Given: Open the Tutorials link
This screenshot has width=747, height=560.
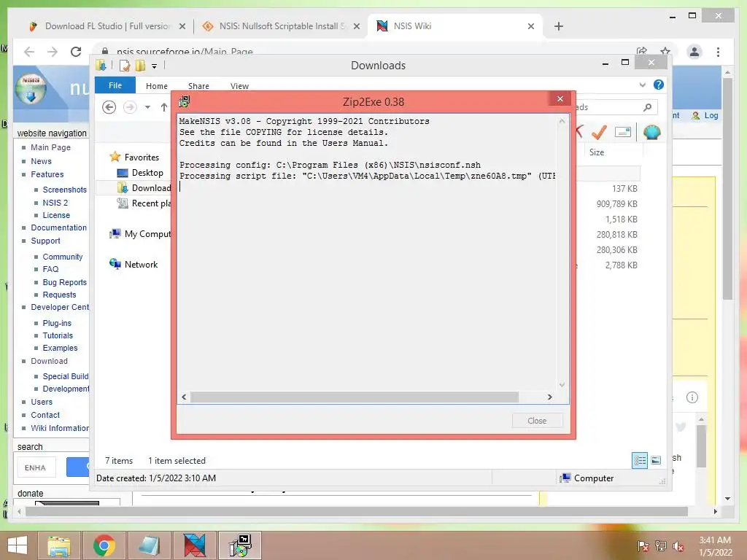Looking at the screenshot, I should point(58,335).
